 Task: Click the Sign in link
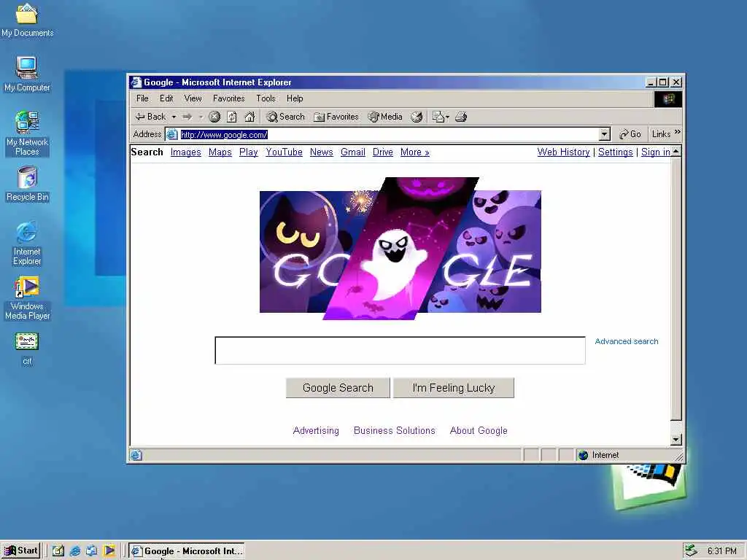pos(656,152)
